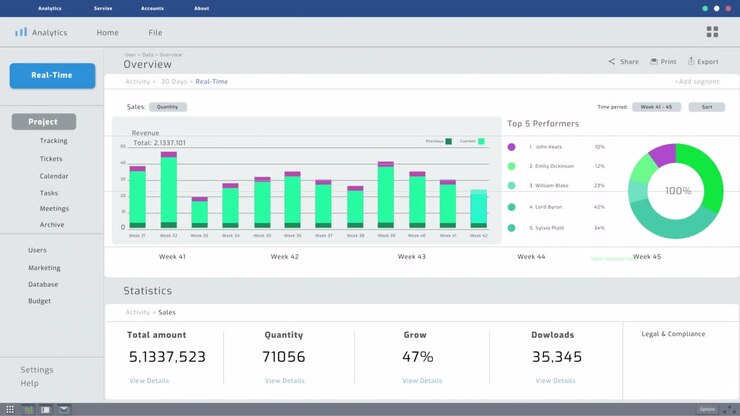This screenshot has height=416, width=740.
Task: Select Budget in the sidebar
Action: point(39,301)
